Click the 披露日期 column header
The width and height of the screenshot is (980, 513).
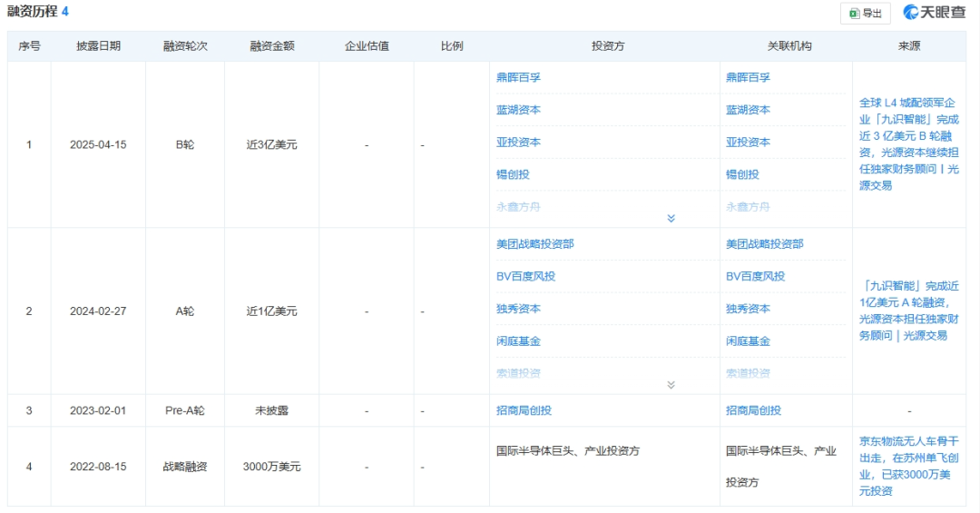[98, 46]
